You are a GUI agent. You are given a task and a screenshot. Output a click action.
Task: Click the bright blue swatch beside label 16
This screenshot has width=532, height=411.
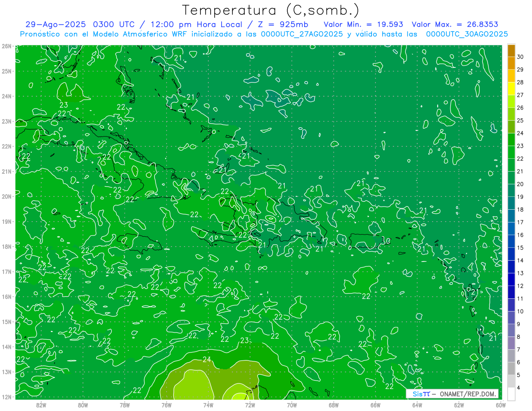click(511, 229)
